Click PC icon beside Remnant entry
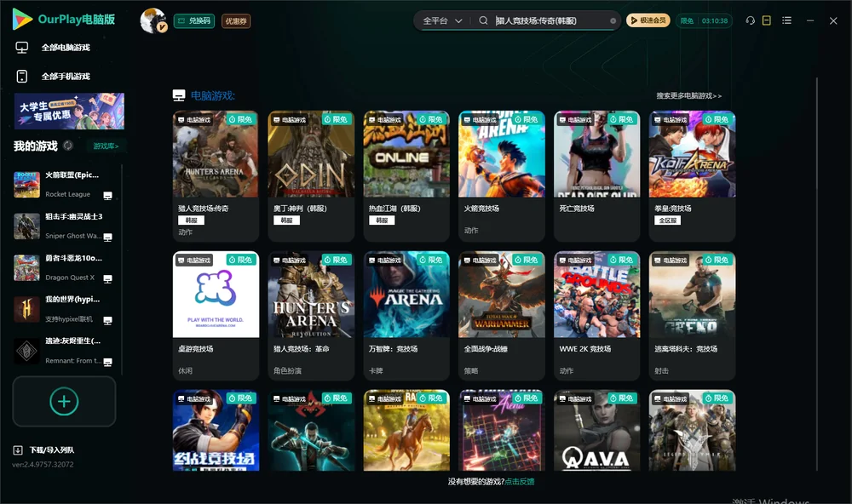The height and width of the screenshot is (504, 852). (x=107, y=363)
